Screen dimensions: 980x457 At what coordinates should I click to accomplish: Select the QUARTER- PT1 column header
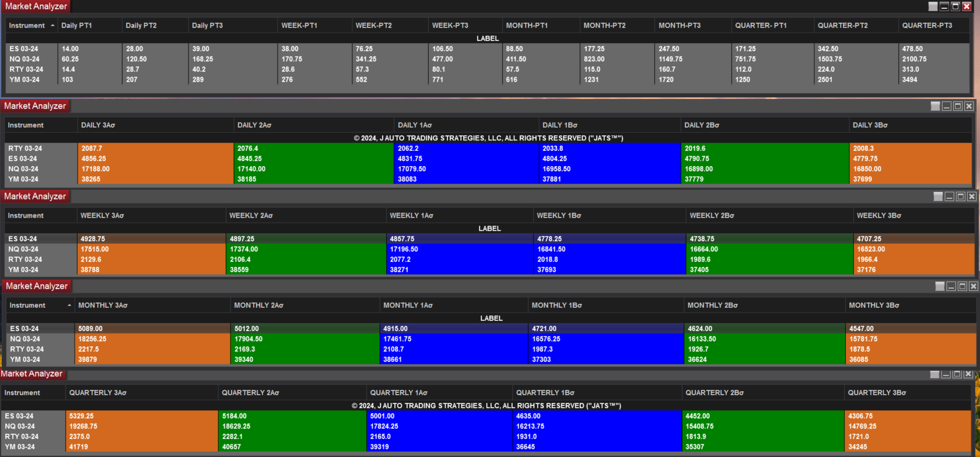pyautogui.click(x=772, y=26)
